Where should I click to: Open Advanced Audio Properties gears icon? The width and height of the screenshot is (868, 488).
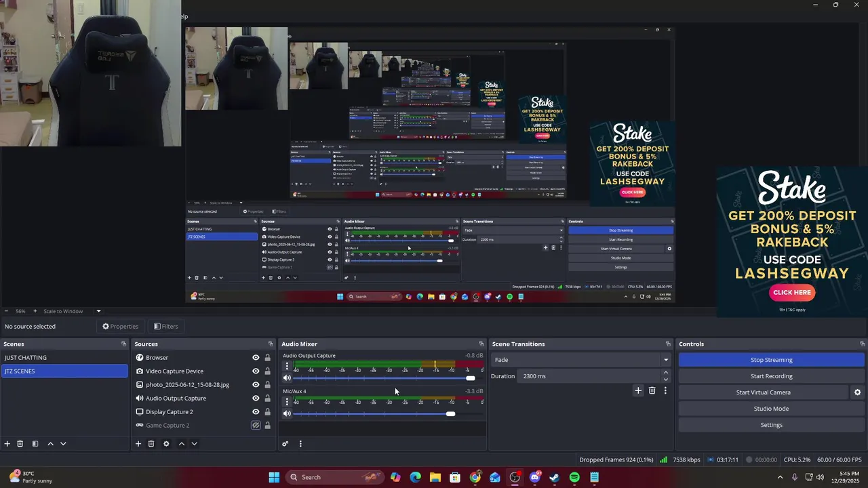285,444
